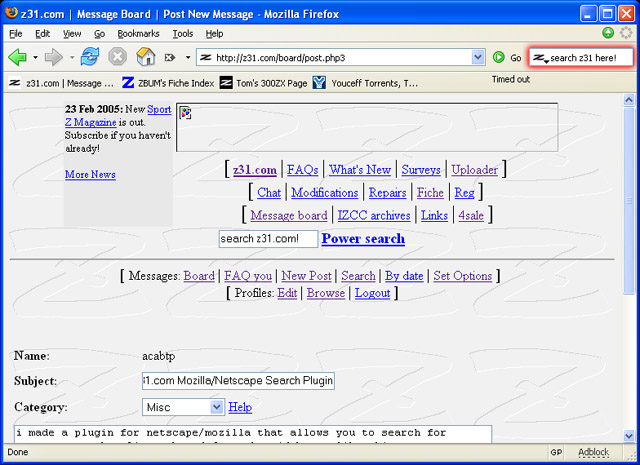The image size is (640, 465).
Task: Click the Forward arrow button
Action: tap(53, 57)
